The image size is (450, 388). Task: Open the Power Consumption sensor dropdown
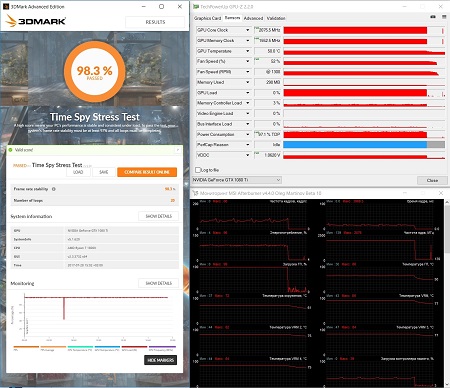click(x=247, y=134)
